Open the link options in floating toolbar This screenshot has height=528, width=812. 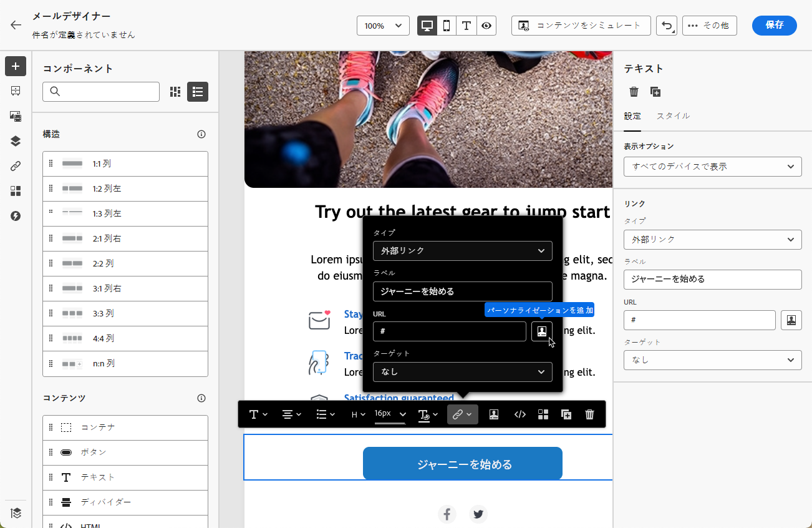coord(462,414)
